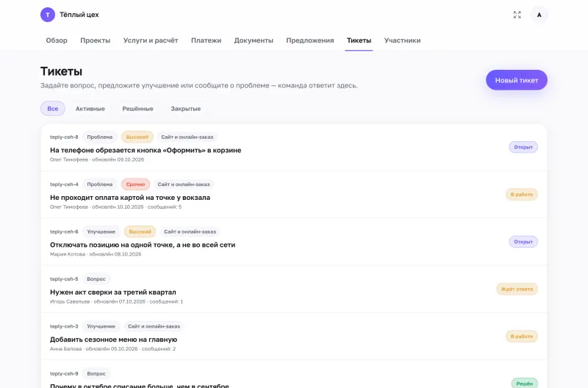Click В работе status badge on teply-ceh-4
The image size is (588, 388).
(x=522, y=195)
